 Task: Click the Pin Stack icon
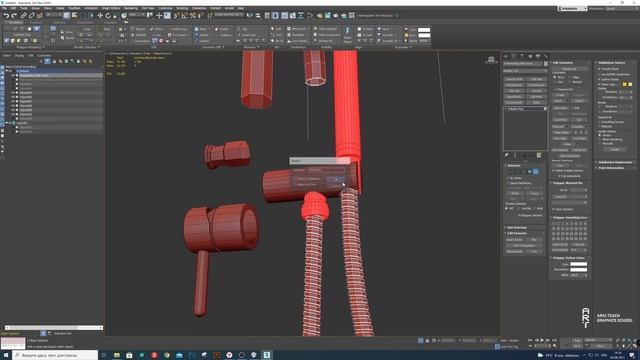507,155
